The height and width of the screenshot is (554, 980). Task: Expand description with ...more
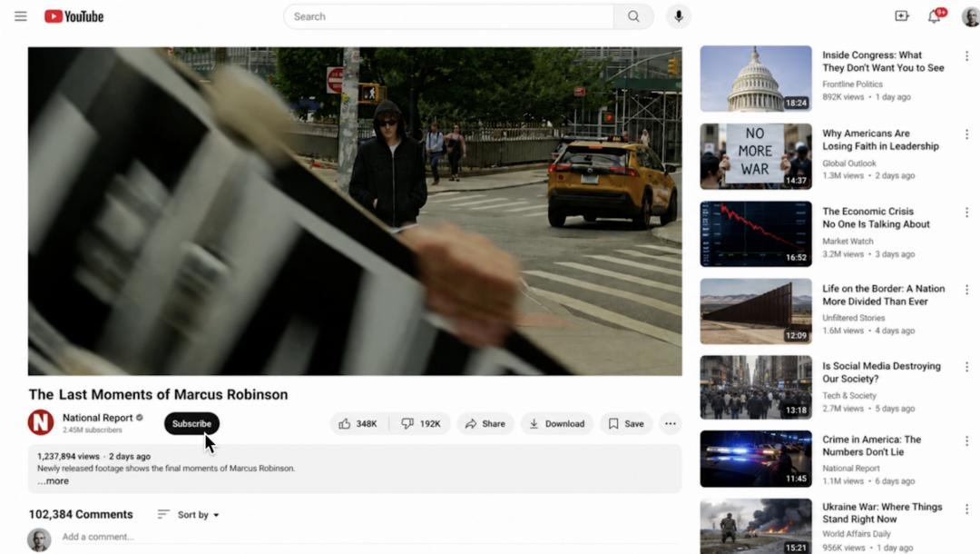tap(54, 480)
